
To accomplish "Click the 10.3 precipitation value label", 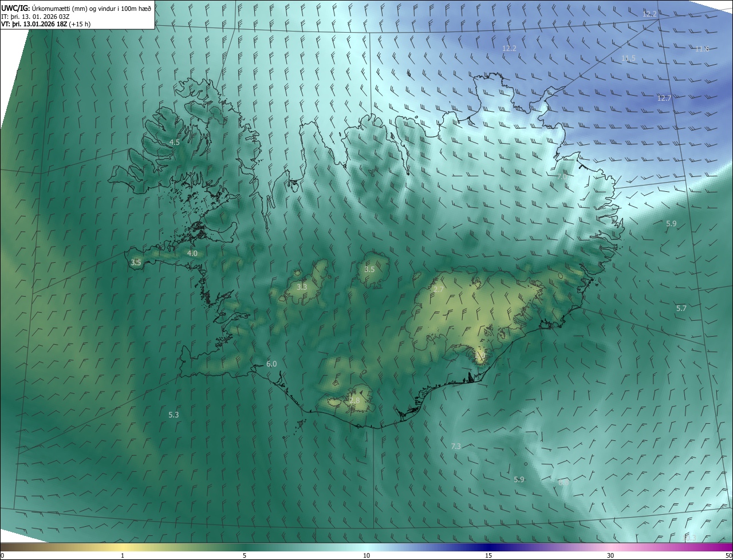I will [x=689, y=538].
